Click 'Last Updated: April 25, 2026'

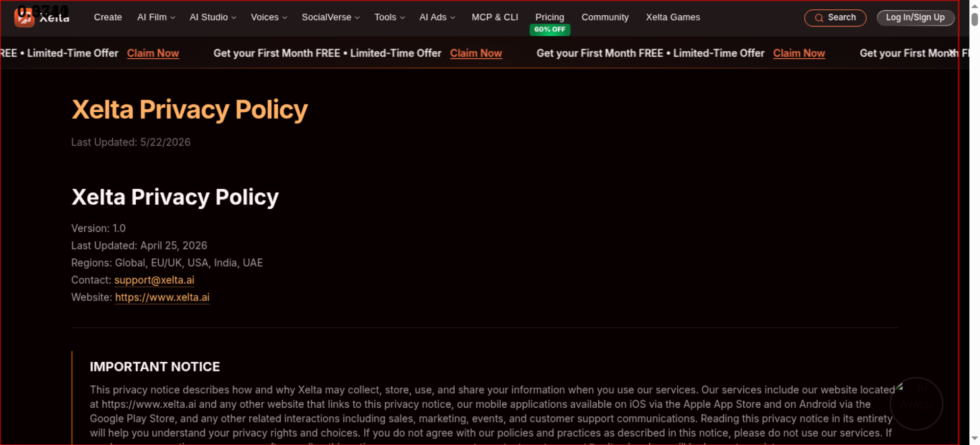pos(139,246)
